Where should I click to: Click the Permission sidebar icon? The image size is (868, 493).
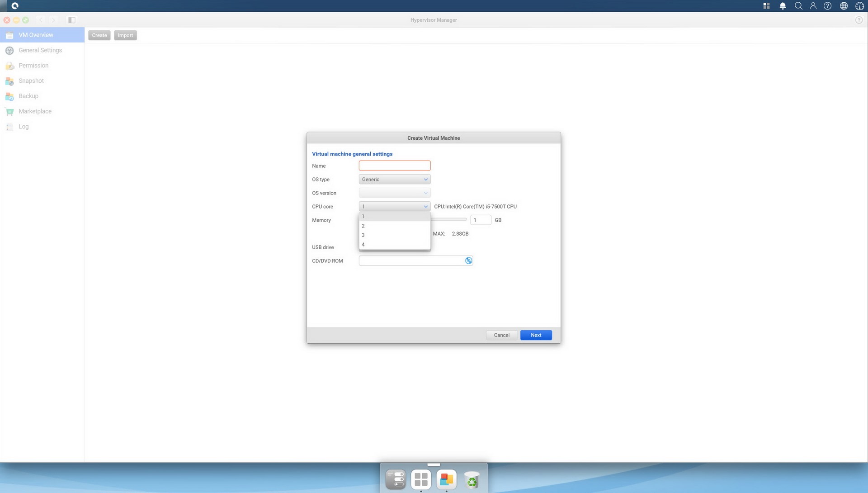point(9,66)
